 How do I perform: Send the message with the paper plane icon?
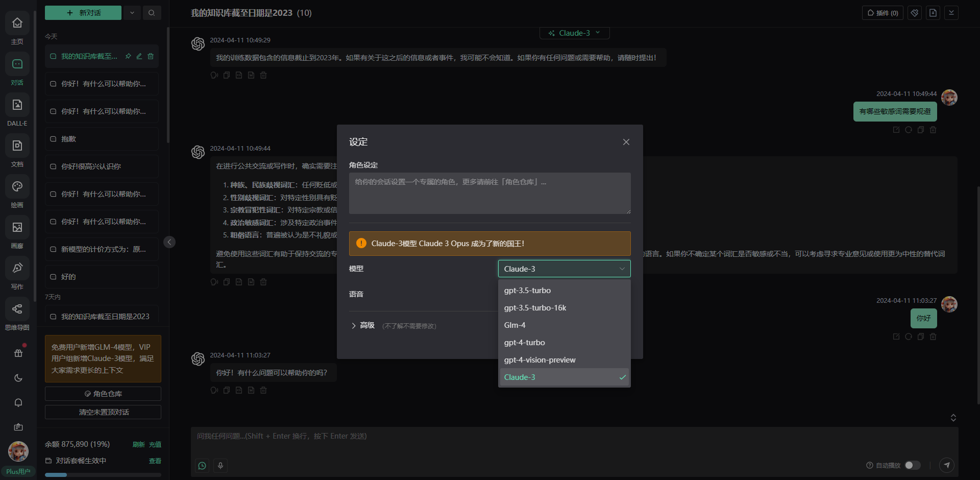pos(947,465)
